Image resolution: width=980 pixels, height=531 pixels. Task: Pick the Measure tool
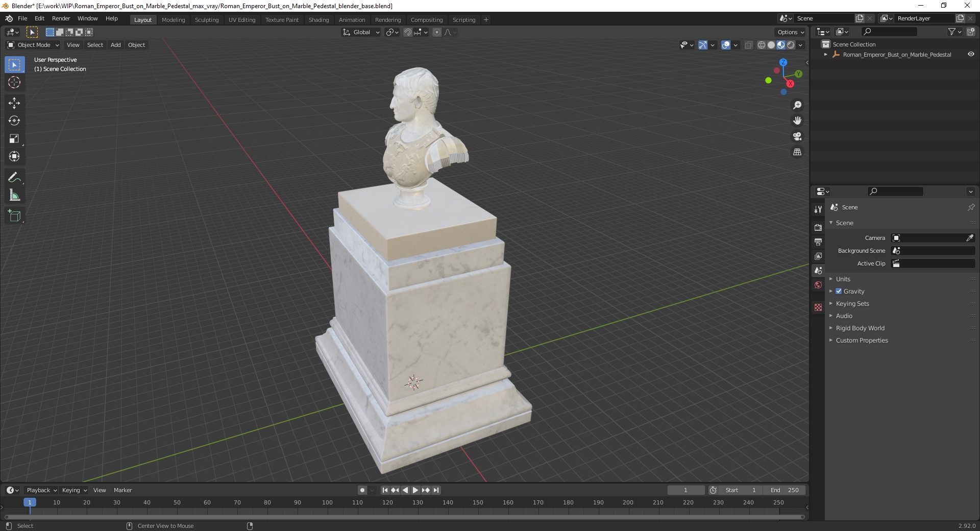(14, 196)
